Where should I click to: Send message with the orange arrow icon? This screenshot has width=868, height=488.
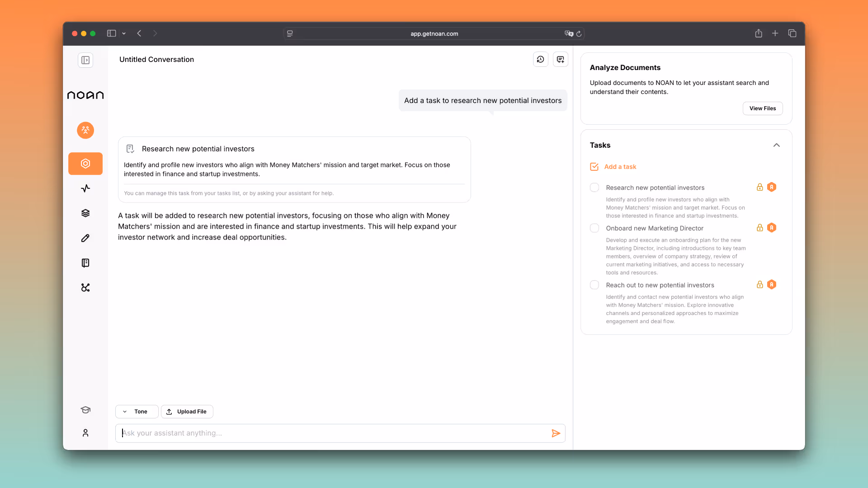pyautogui.click(x=556, y=433)
